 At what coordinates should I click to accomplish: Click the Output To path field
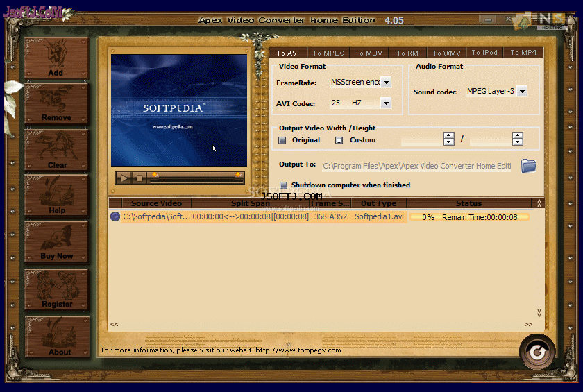[417, 166]
